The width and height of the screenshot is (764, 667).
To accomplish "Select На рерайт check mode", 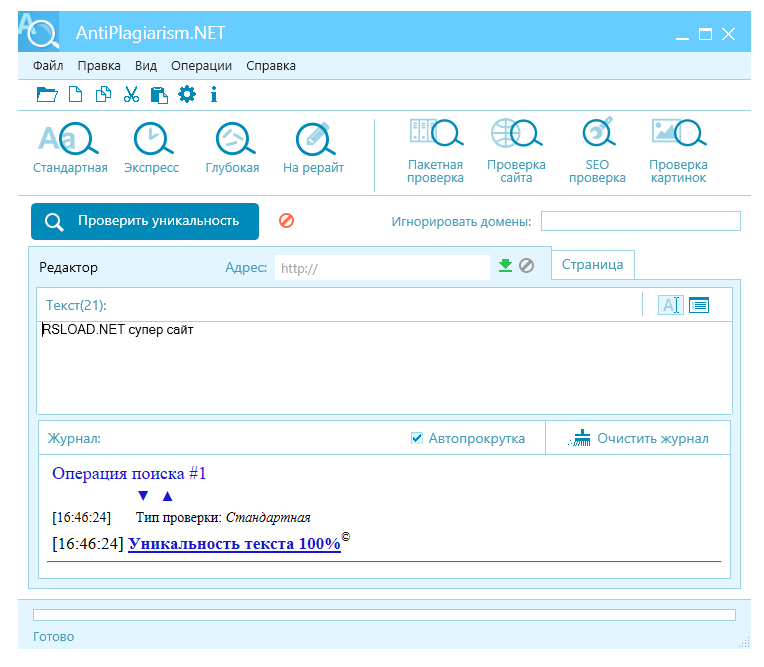I will [x=313, y=148].
